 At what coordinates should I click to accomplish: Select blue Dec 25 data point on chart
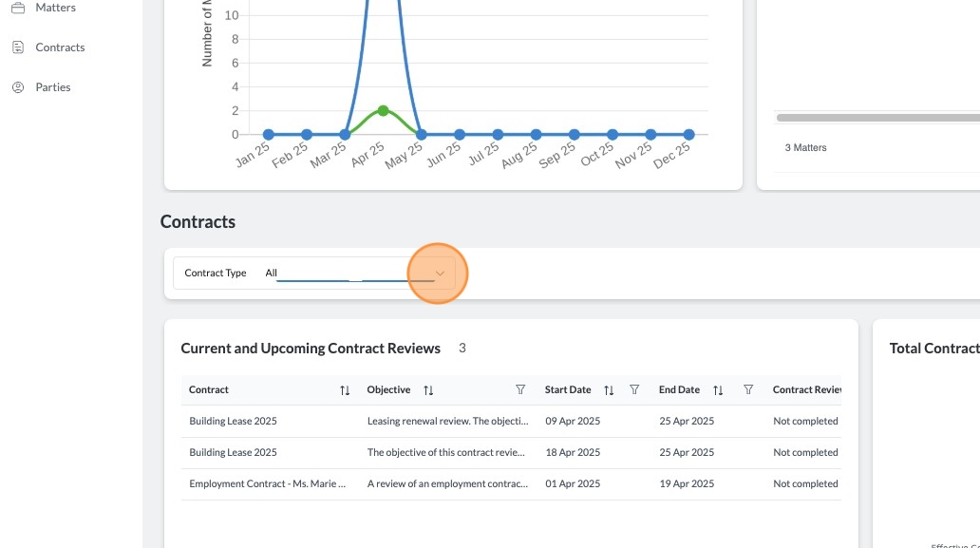coord(688,134)
